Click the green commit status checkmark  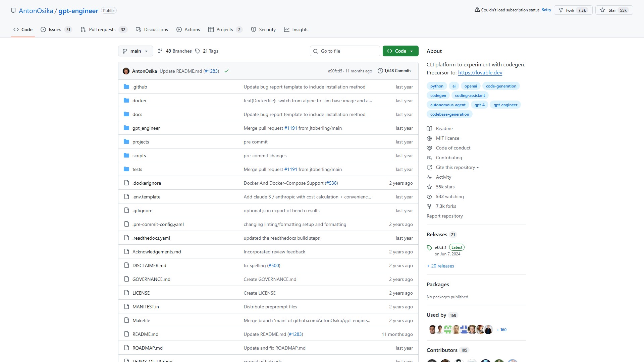[x=226, y=71]
